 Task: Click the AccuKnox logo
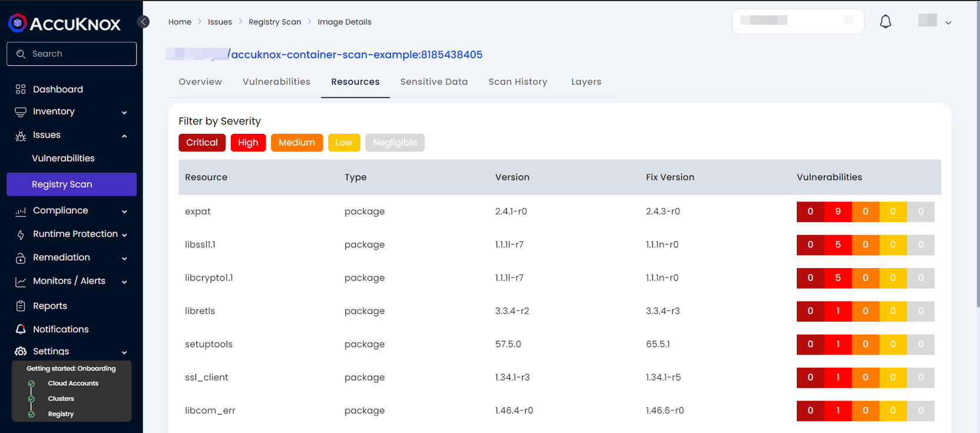coord(64,23)
